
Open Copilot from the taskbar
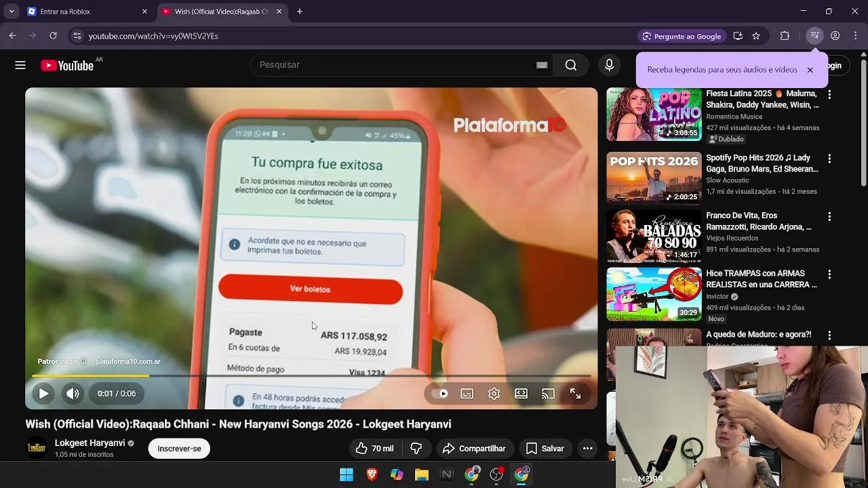397,475
